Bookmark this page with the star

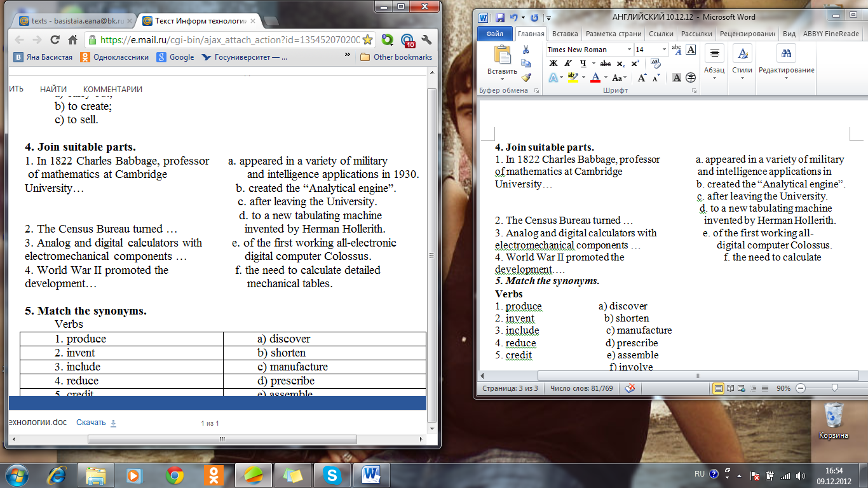[x=367, y=39]
